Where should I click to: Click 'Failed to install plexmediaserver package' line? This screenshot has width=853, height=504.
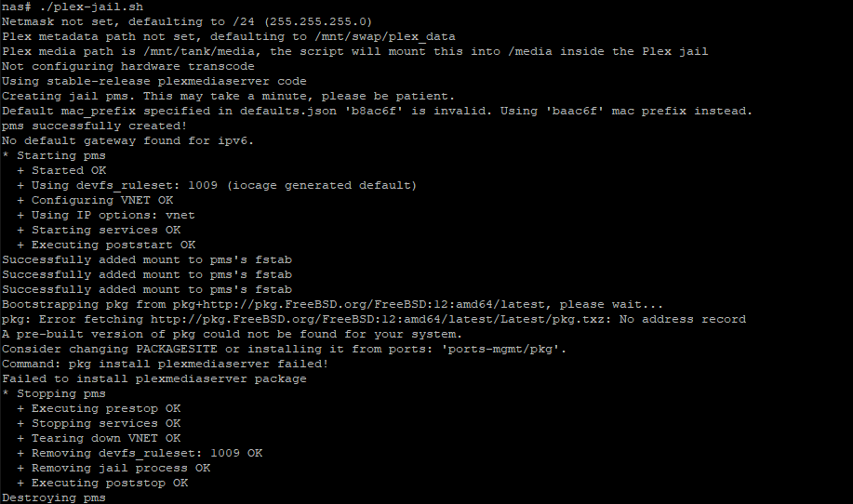click(154, 379)
